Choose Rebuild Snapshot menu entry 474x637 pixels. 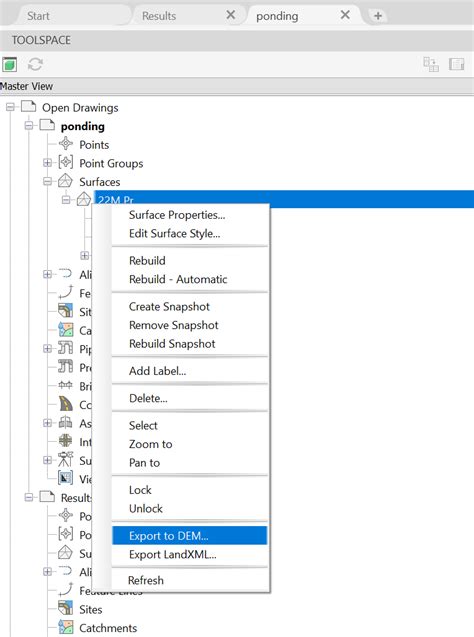190,344
